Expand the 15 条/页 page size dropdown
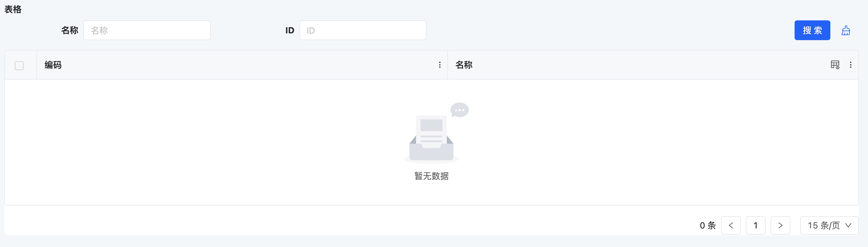 coord(829,225)
